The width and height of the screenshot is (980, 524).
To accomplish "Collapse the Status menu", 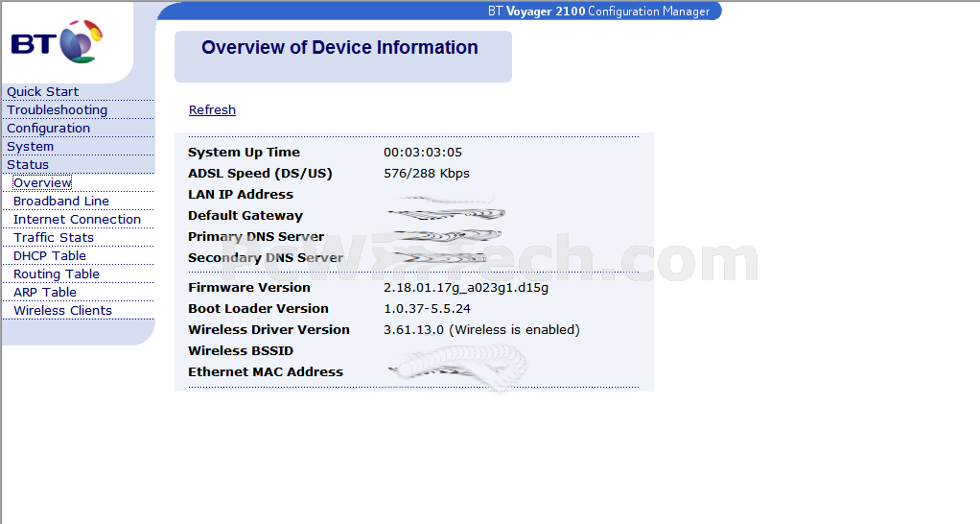I will coord(28,164).
